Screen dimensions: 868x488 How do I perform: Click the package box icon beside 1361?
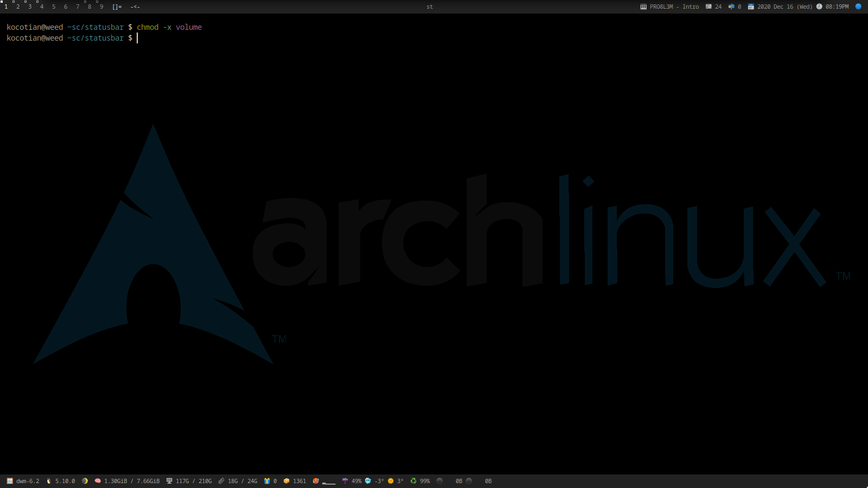[x=286, y=481]
